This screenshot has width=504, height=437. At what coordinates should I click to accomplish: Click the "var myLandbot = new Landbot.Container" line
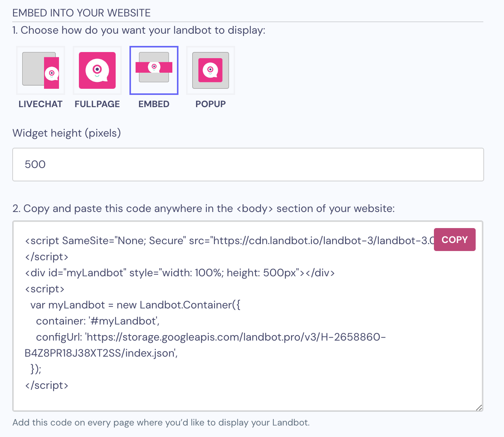tap(135, 305)
